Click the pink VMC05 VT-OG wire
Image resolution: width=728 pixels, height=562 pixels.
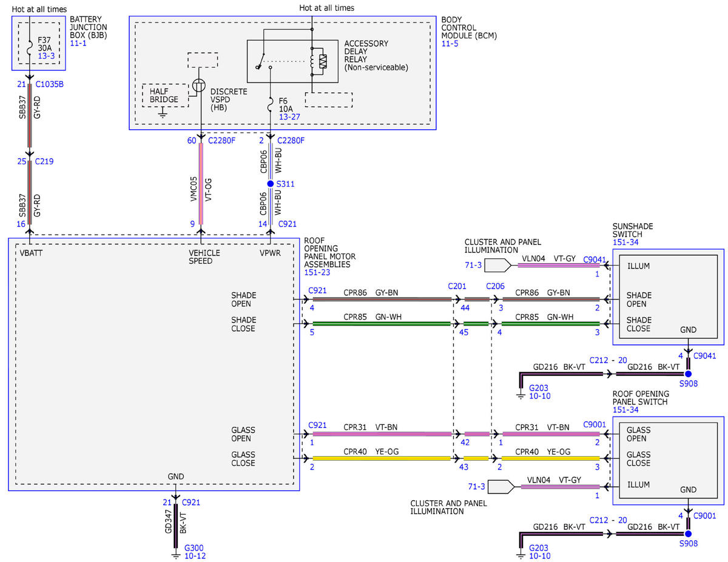(200, 184)
